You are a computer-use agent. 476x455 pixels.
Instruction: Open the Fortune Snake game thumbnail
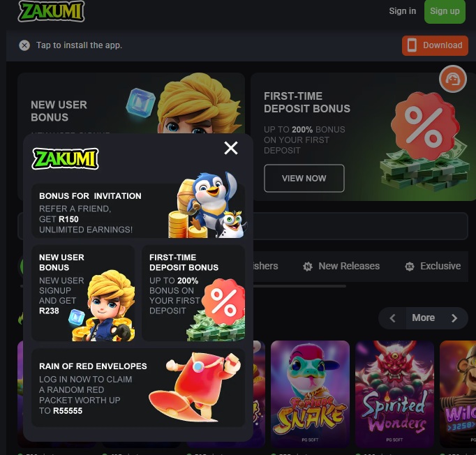point(310,393)
